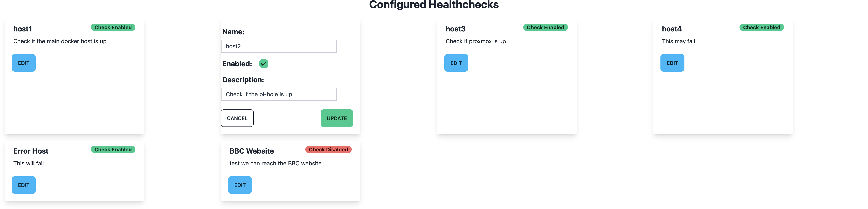Click the Check Enabled badge on host1

pyautogui.click(x=113, y=27)
